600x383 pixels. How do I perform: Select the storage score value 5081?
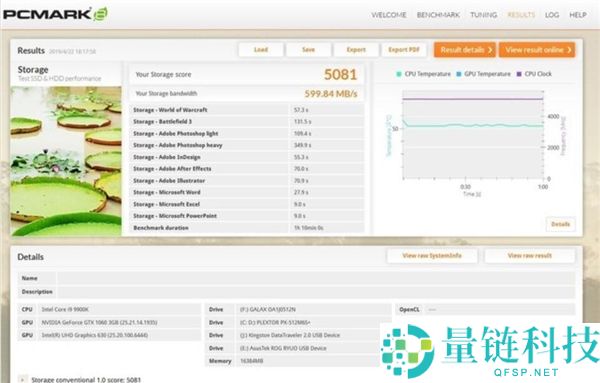pyautogui.click(x=340, y=74)
